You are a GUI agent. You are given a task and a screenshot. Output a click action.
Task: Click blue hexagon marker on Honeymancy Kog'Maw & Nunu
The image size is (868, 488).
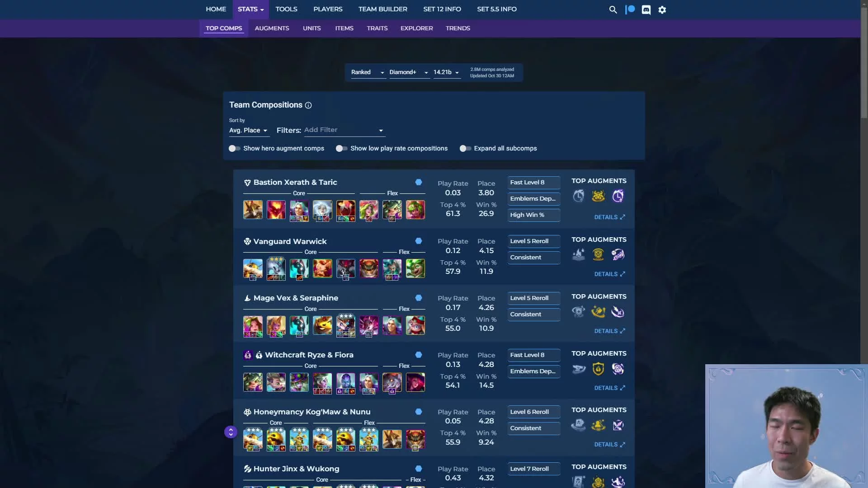pyautogui.click(x=419, y=412)
